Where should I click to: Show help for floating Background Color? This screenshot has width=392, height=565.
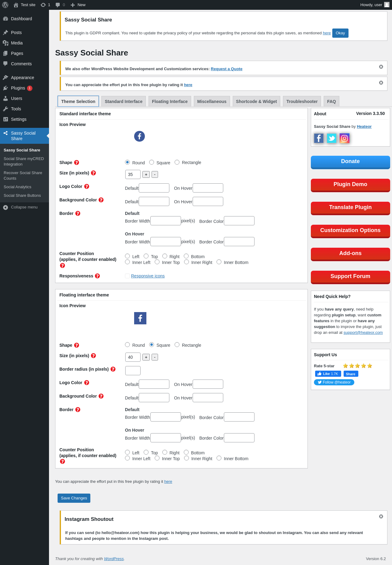101,396
